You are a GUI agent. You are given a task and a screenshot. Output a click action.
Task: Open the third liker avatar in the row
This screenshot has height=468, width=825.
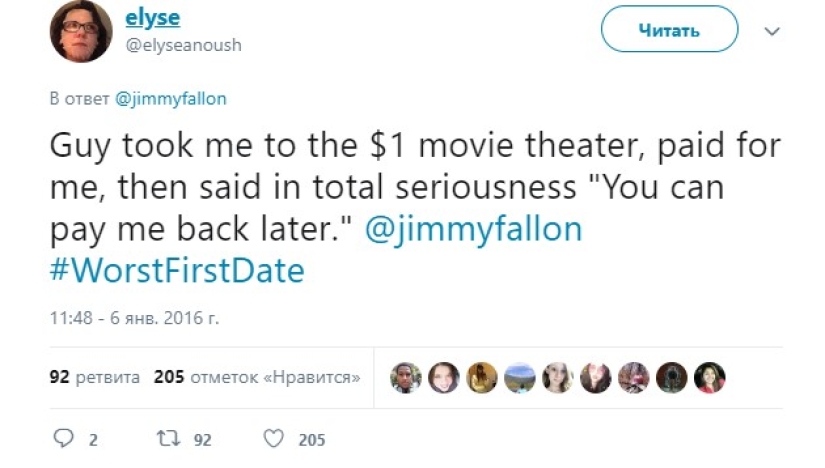tap(482, 378)
